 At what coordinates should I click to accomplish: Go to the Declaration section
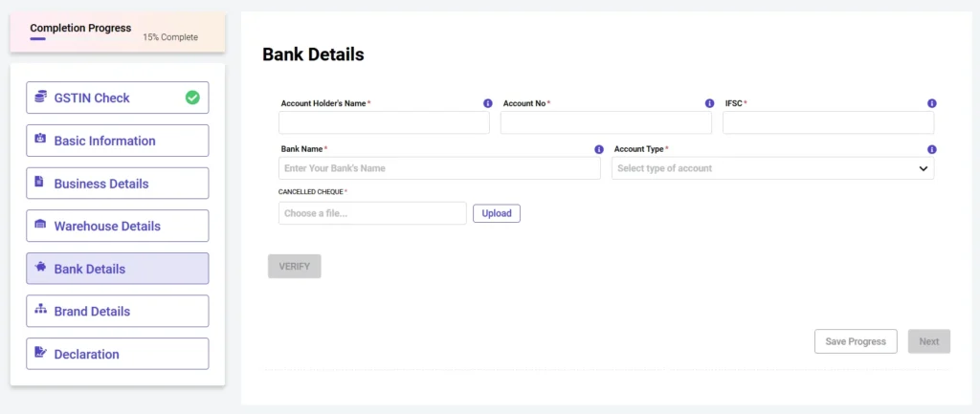[118, 354]
